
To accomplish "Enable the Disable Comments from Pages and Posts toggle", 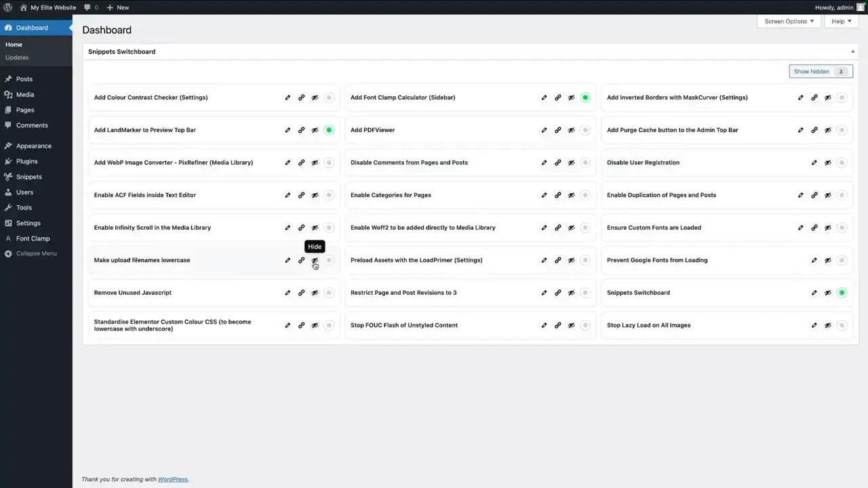I will click(585, 163).
